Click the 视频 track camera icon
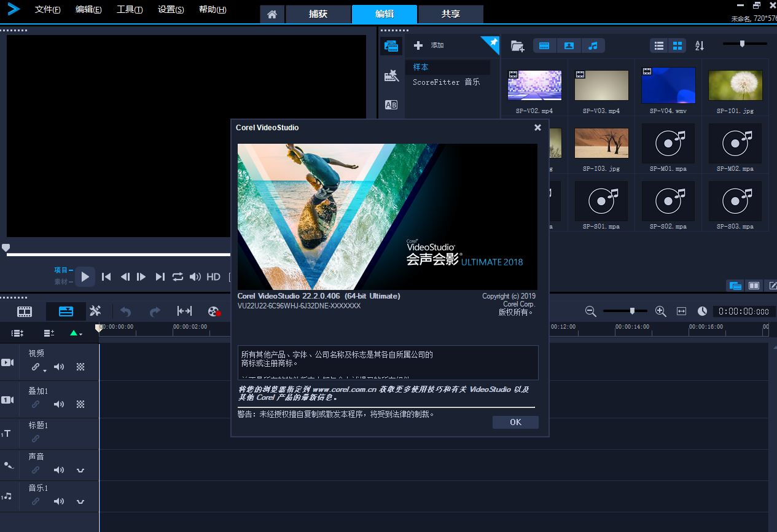The image size is (777, 532). (7, 362)
